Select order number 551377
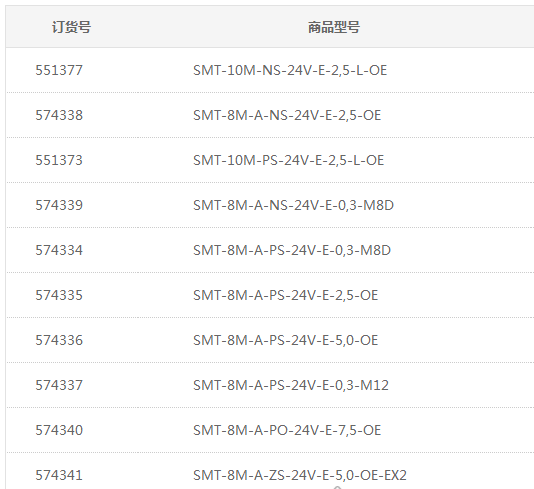 coord(59,70)
